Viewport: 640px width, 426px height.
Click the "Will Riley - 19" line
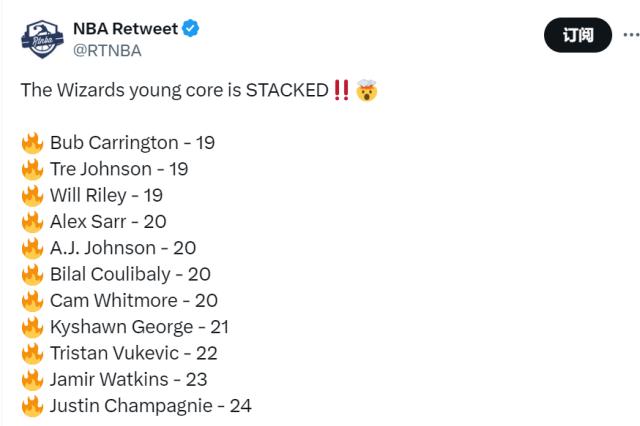tap(106, 195)
